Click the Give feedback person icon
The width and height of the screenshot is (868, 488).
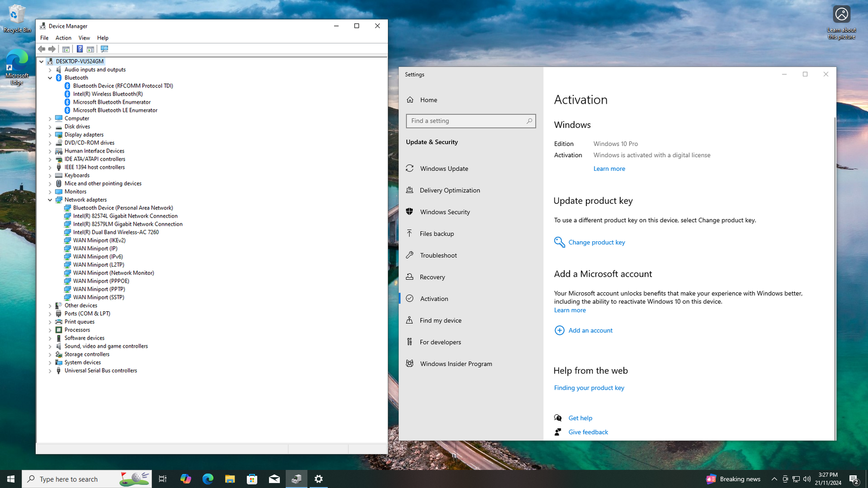click(558, 432)
